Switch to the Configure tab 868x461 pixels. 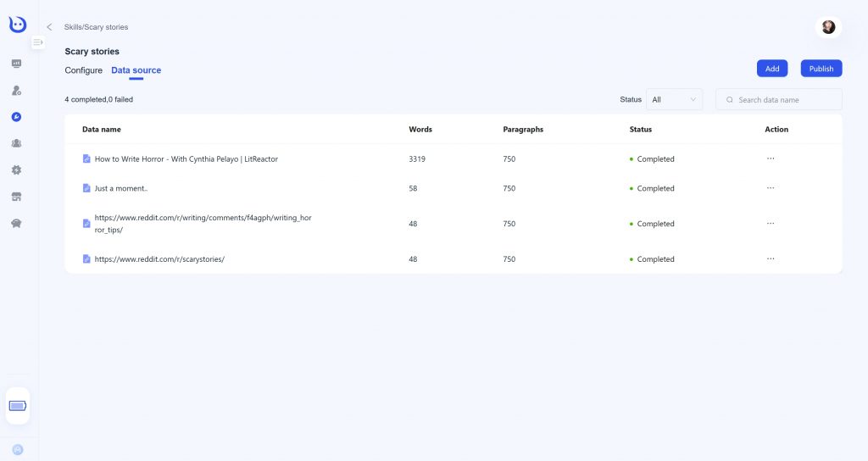(84, 70)
